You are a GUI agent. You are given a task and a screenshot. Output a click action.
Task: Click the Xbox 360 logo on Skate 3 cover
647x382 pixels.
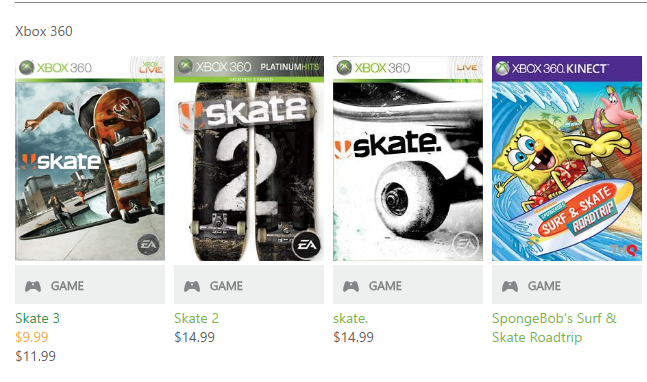pos(56,68)
